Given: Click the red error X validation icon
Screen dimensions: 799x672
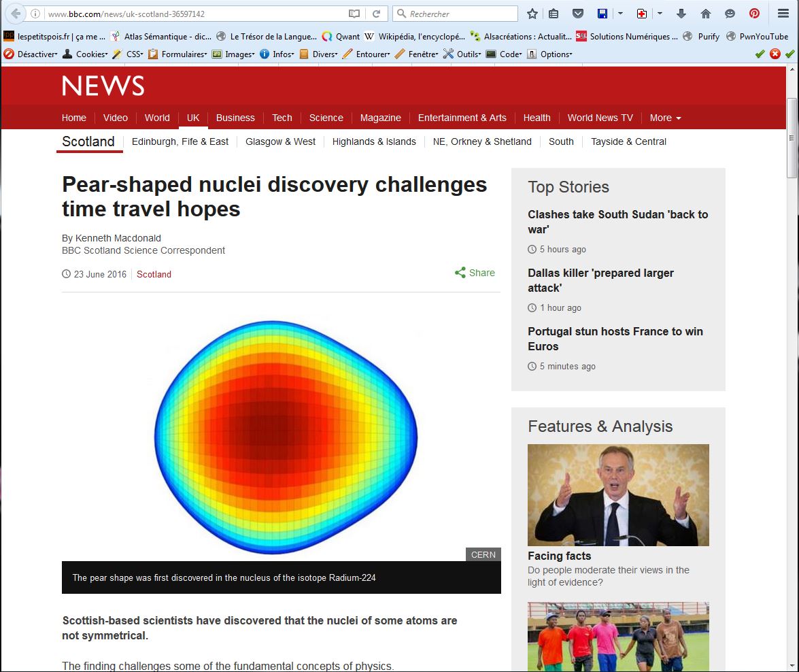Looking at the screenshot, I should [775, 54].
